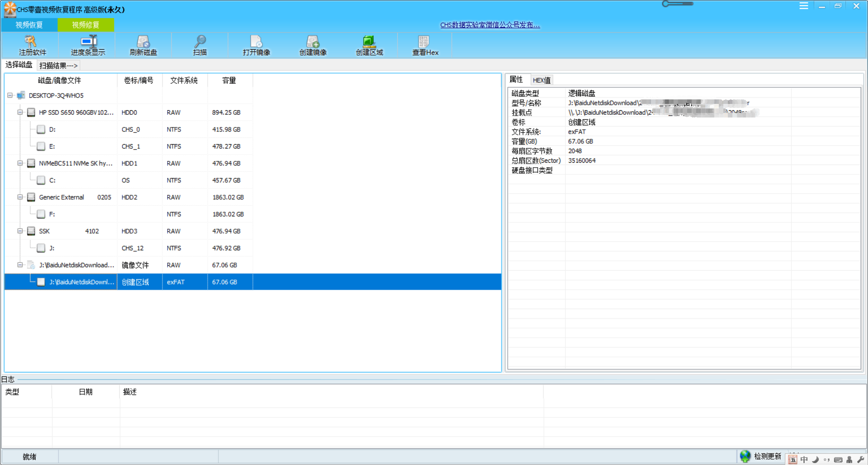Refresh disks with 刷新磁盘 icon
This screenshot has height=465, width=868.
143,42
